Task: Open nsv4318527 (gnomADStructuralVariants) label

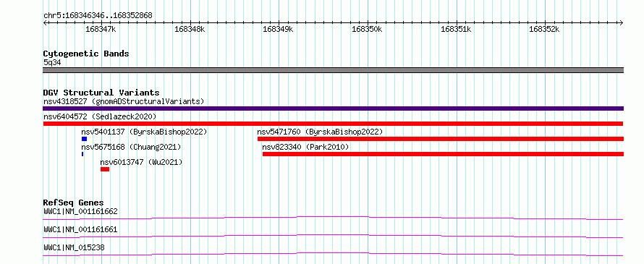Action: pyautogui.click(x=124, y=101)
